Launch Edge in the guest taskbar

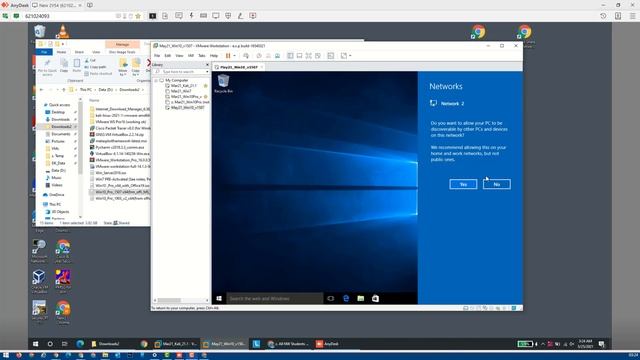(x=346, y=299)
